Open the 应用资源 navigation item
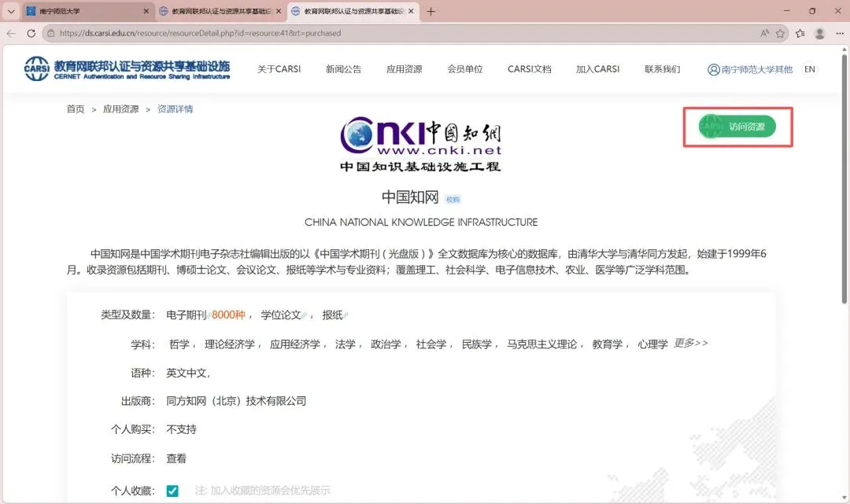 (404, 69)
